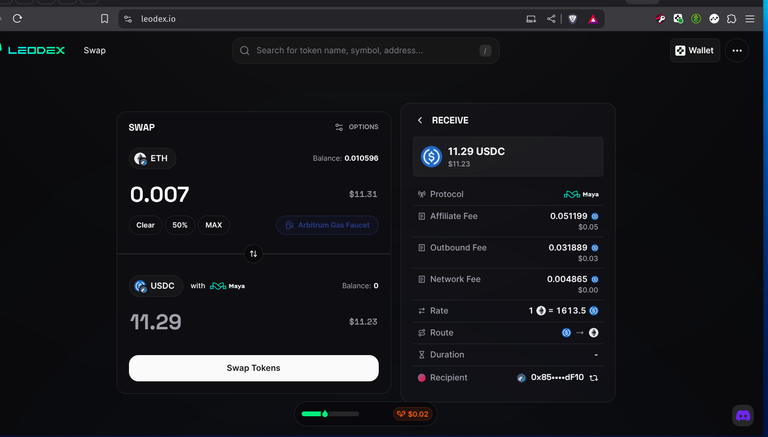The height and width of the screenshot is (437, 768).
Task: Click the Network Fee value 0.004865
Action: coord(567,279)
